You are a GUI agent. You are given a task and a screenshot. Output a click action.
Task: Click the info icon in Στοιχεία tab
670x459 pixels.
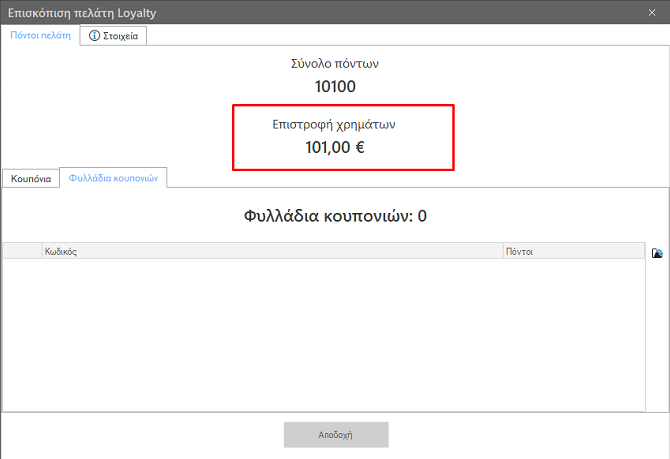pyautogui.click(x=94, y=35)
